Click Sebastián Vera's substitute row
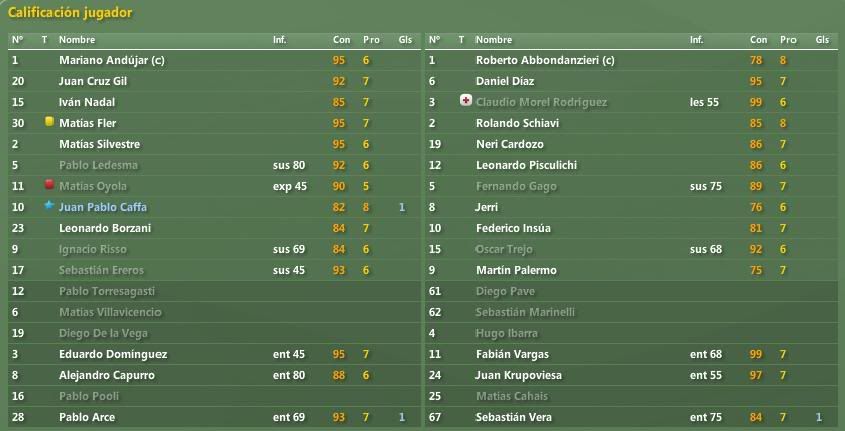This screenshot has width=845, height=431. [631, 417]
